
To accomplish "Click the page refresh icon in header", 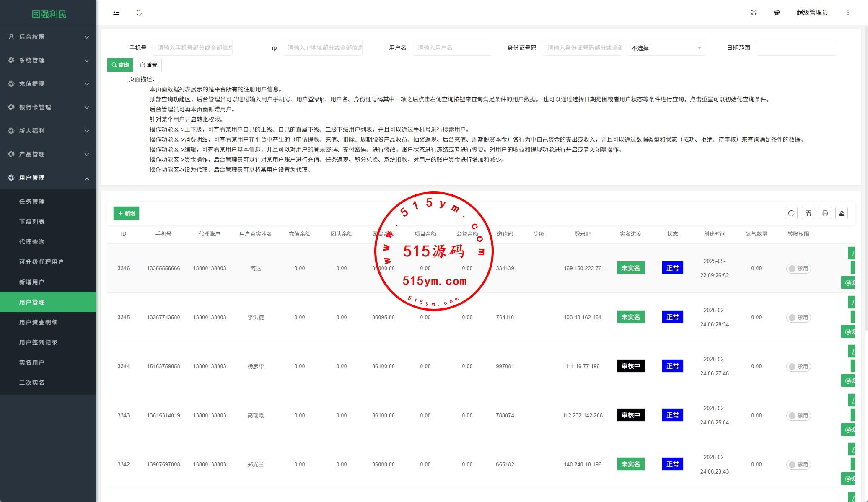I will pos(139,13).
